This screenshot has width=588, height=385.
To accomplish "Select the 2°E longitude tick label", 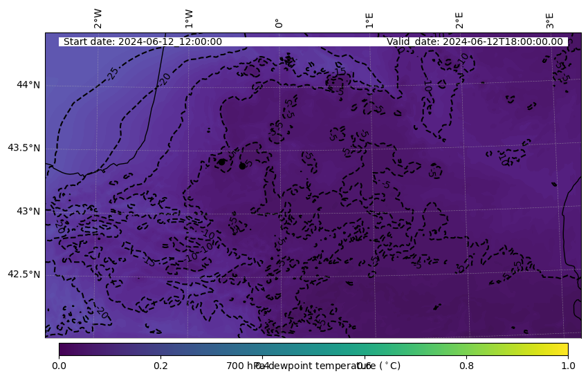I will tap(459, 21).
